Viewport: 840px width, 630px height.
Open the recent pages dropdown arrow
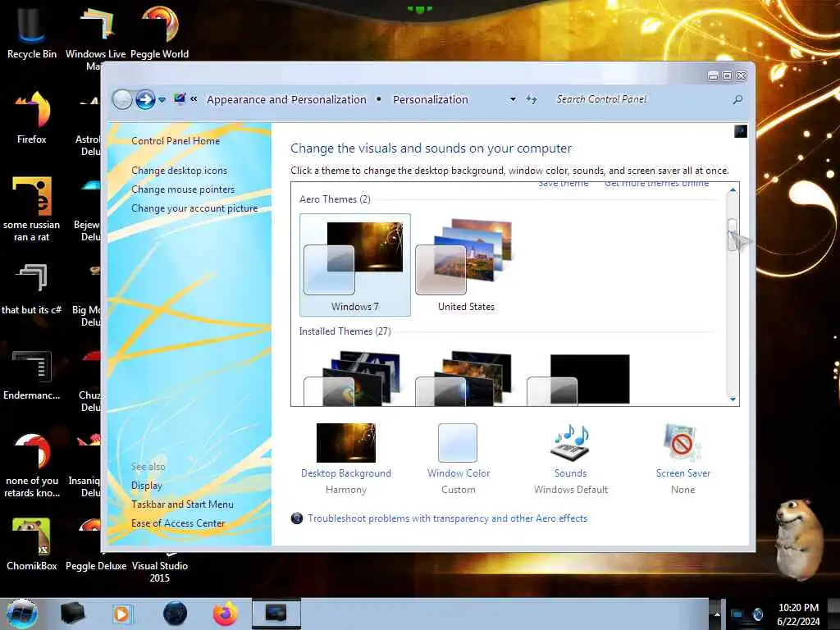pos(162,99)
